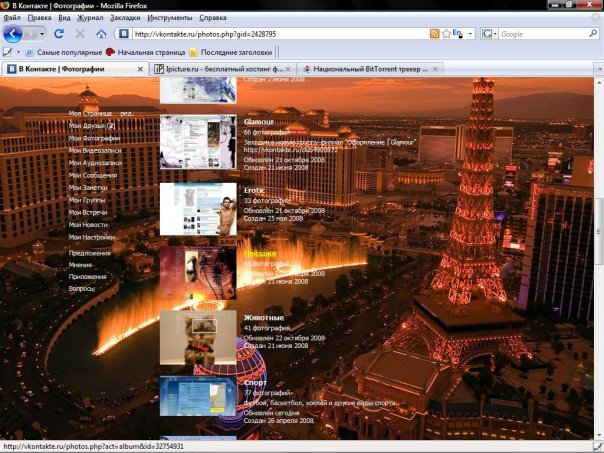604x453 pixels.
Task: Click the pencil edit icon in bookmarks toolbar
Action: tap(7, 52)
